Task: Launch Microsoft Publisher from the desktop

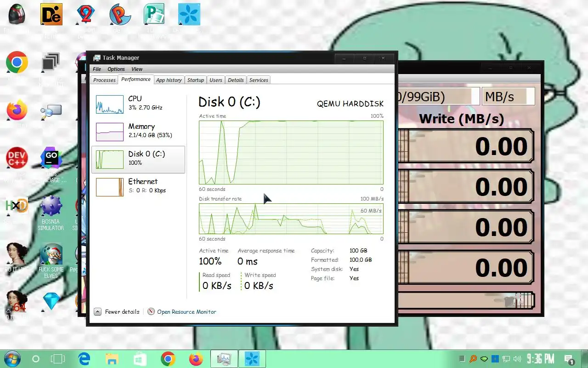Action: click(154, 15)
